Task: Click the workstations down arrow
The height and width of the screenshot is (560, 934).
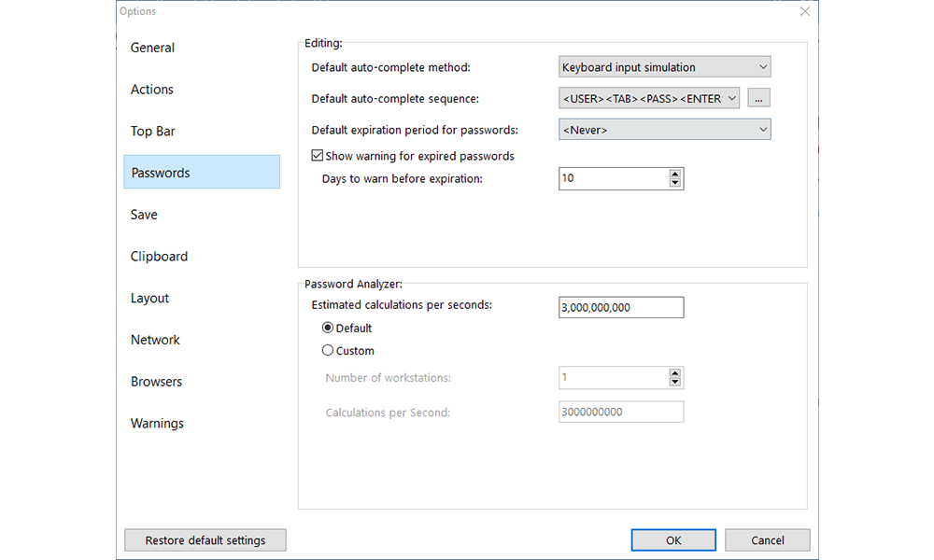Action: tap(675, 382)
